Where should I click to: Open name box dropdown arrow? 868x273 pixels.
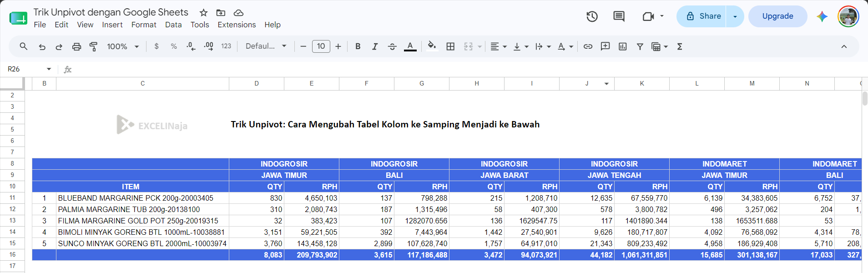click(49, 69)
